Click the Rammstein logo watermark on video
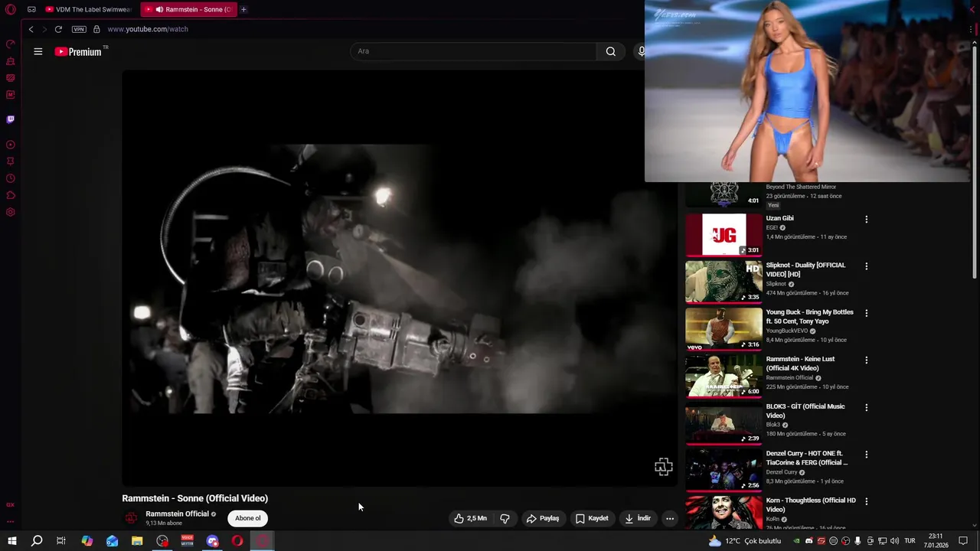 [x=663, y=466]
